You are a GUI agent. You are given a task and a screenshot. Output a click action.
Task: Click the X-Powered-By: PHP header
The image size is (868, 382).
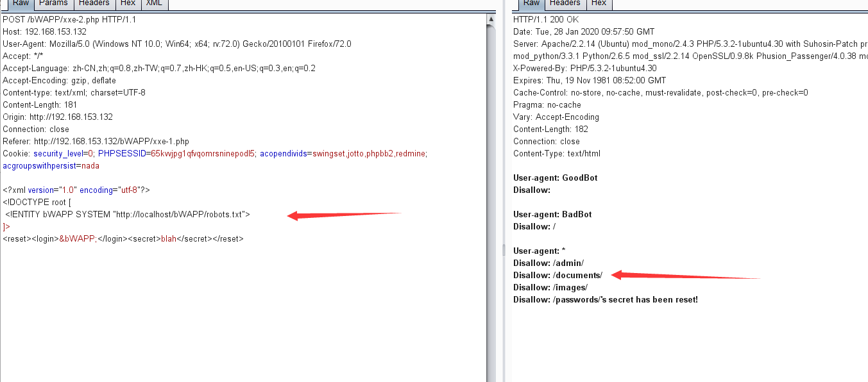(x=585, y=69)
